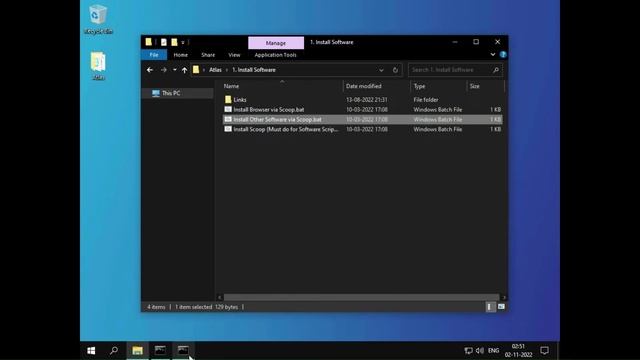Open the Application Tools tab
The width and height of the screenshot is (640, 360).
276,55
